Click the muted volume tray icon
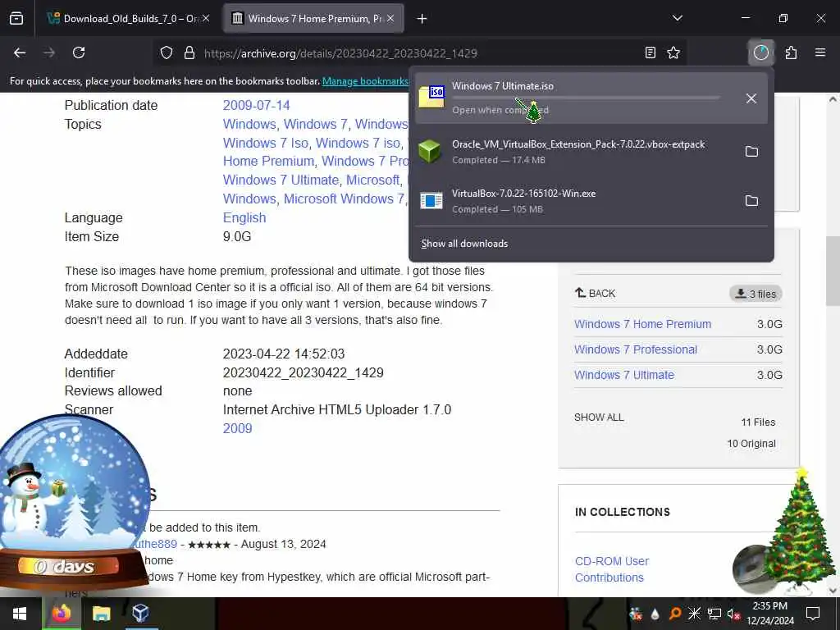The width and height of the screenshot is (840, 630). coord(733,614)
